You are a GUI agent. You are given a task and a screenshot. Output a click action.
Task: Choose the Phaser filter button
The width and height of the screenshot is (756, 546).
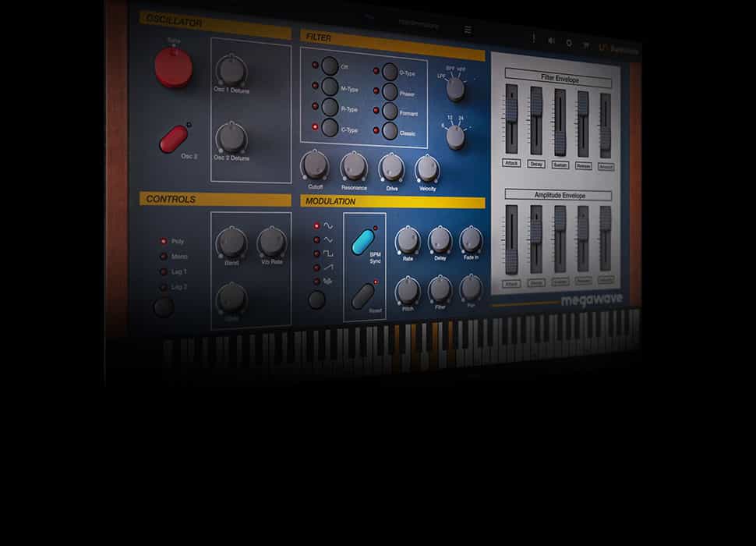(390, 91)
